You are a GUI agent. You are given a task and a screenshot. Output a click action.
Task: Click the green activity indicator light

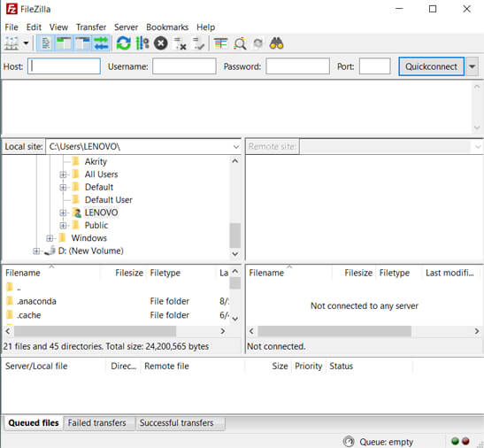455,441
